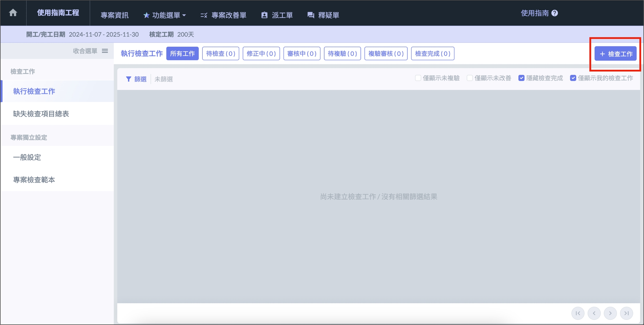Go to the first page with the pagination icon
Screen dimensions: 644x325
(x=578, y=313)
